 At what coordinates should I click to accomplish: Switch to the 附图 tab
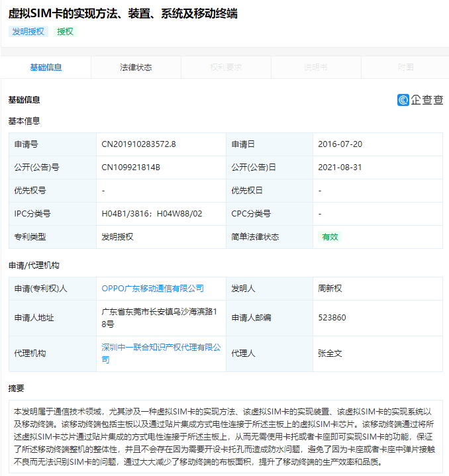[x=405, y=67]
